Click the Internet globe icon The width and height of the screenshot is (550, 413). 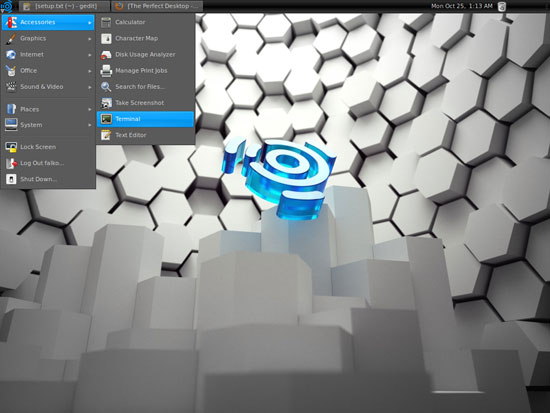click(x=11, y=54)
